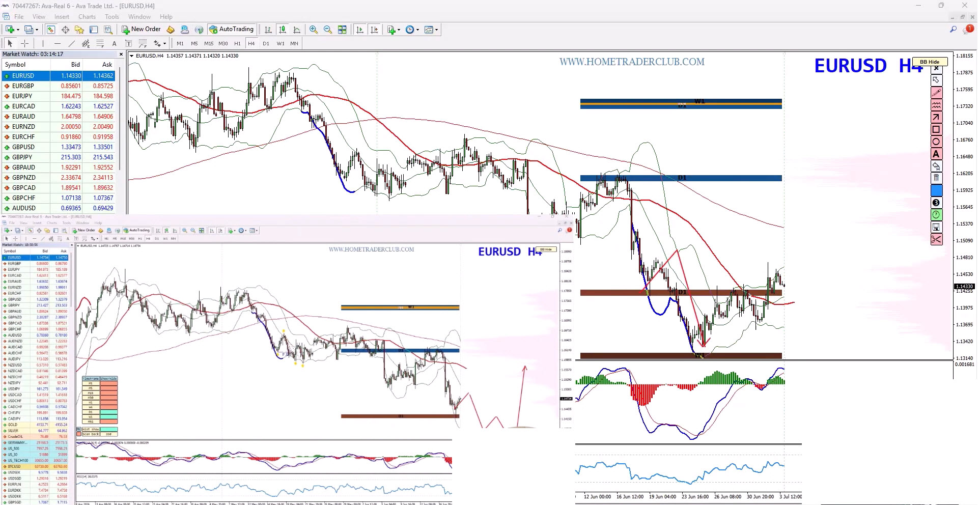980x505 pixels.
Task: Expand Templates dropdown arrow
Action: pos(437,30)
